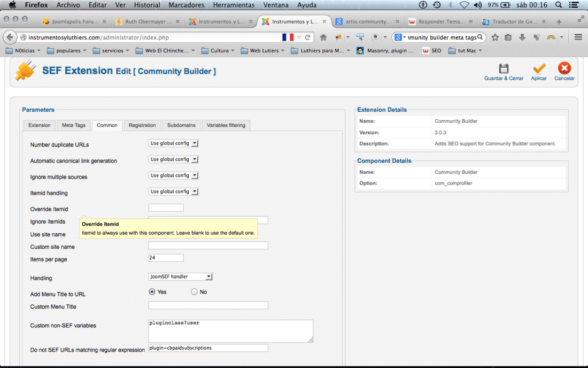Select No for Add Menu Title to URL
The width and height of the screenshot is (588, 368).
pos(194,292)
